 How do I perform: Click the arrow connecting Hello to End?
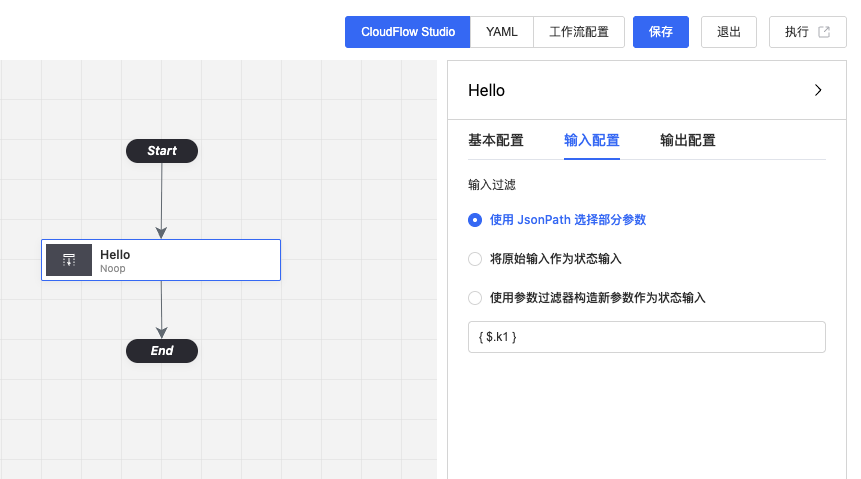161,309
